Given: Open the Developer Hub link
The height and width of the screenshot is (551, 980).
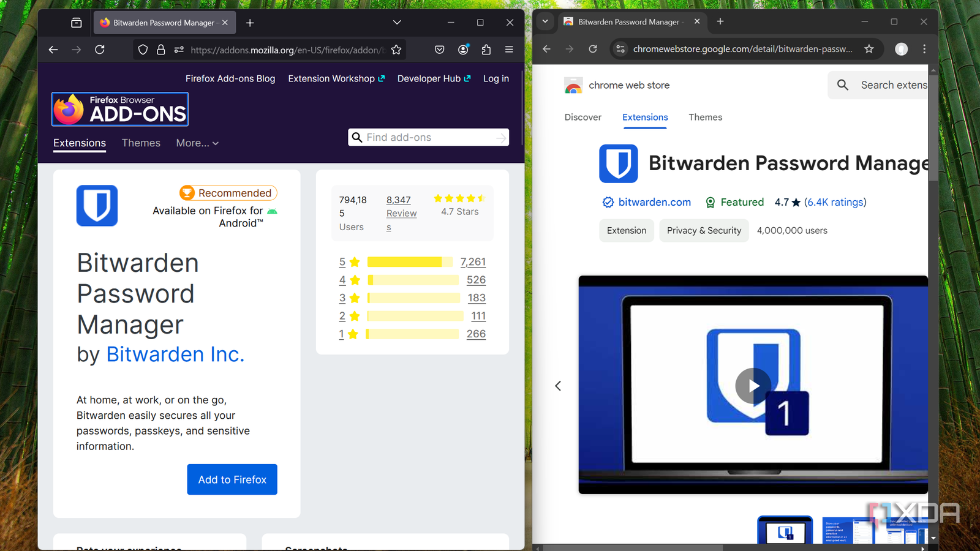Looking at the screenshot, I should click(x=434, y=79).
